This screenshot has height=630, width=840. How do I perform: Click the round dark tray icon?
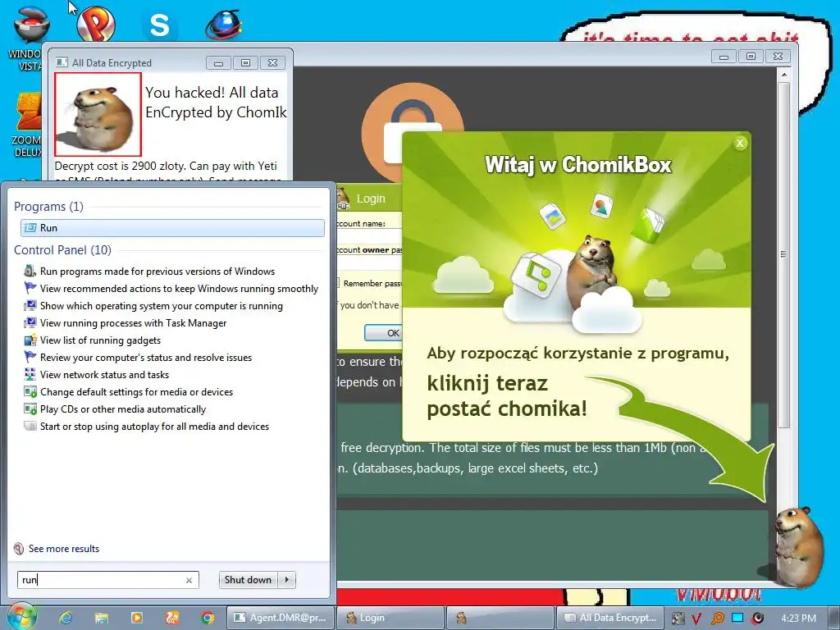[x=757, y=619]
